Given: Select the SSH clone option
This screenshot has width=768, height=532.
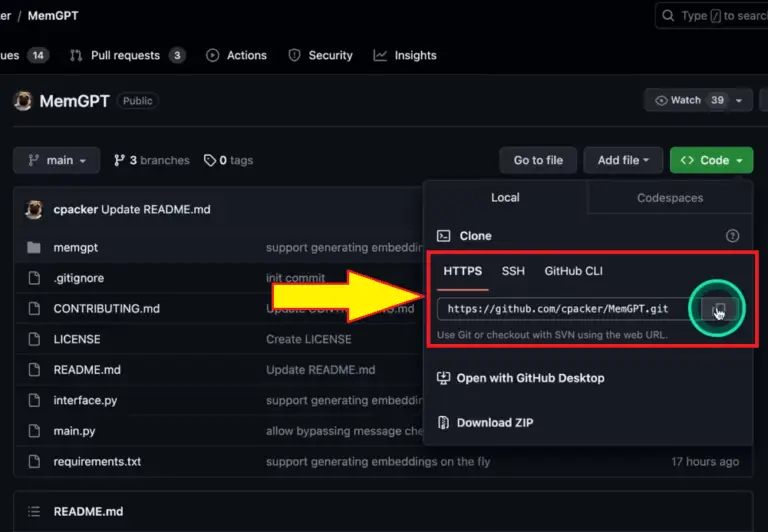Looking at the screenshot, I should point(513,271).
